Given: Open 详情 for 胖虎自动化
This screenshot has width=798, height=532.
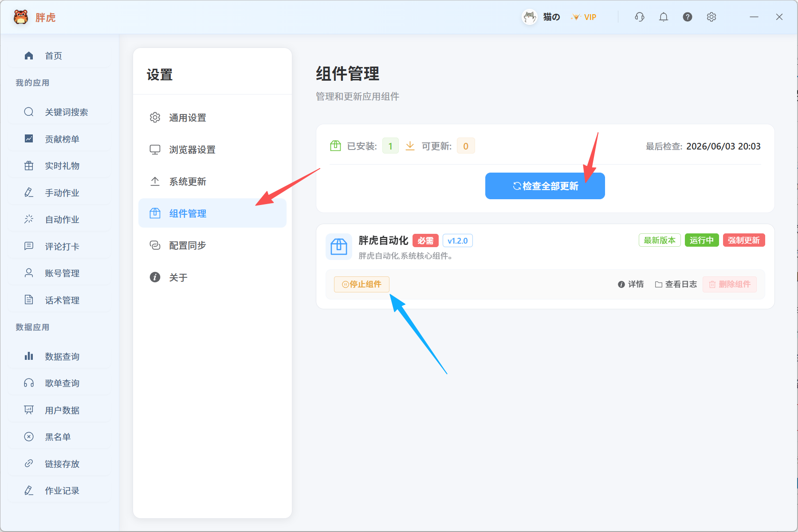Looking at the screenshot, I should (631, 284).
